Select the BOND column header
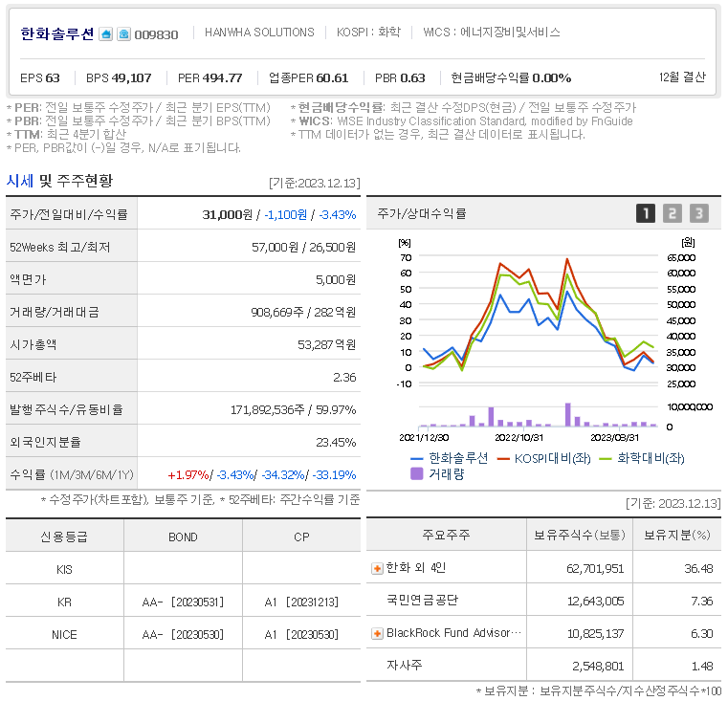 (183, 537)
